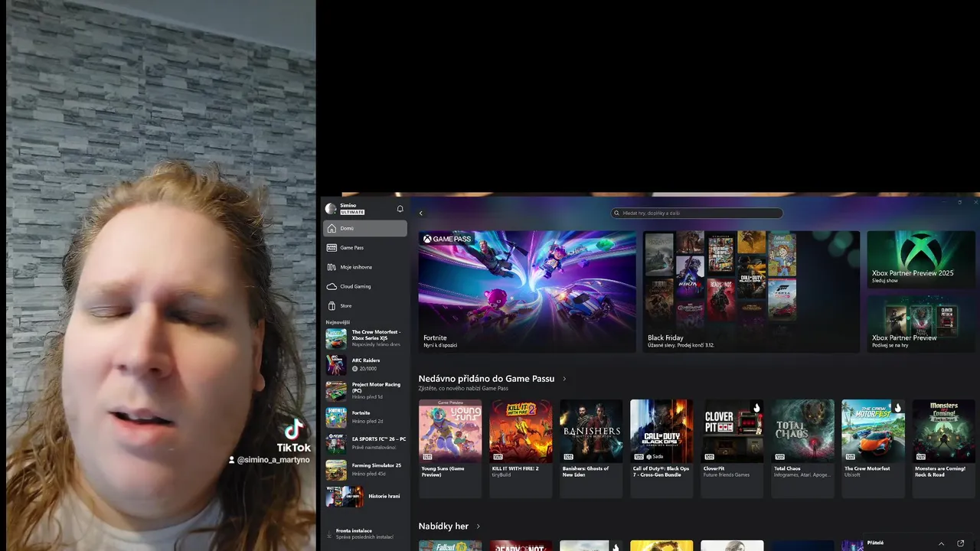
Task: Expand Nedávno přidáno do Game Passu chevron
Action: [564, 379]
